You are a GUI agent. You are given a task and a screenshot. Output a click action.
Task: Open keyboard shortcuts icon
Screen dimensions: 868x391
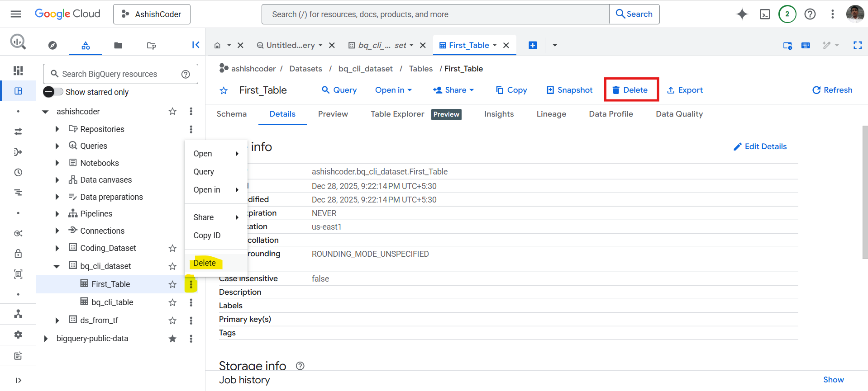point(806,45)
